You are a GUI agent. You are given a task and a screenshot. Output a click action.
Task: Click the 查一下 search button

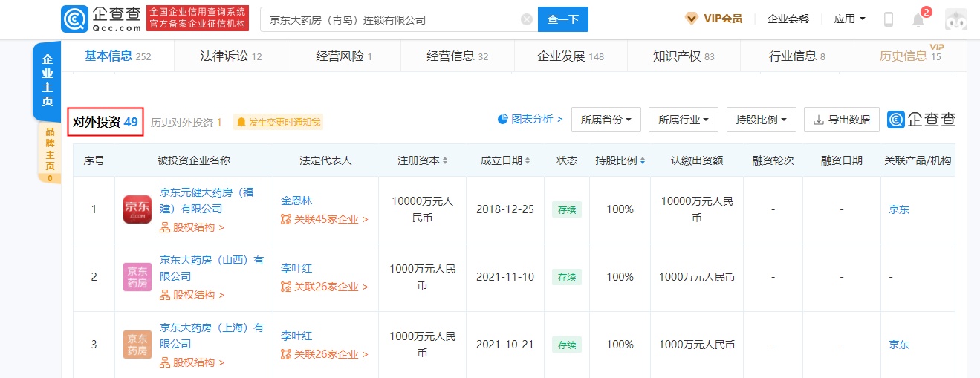click(562, 19)
